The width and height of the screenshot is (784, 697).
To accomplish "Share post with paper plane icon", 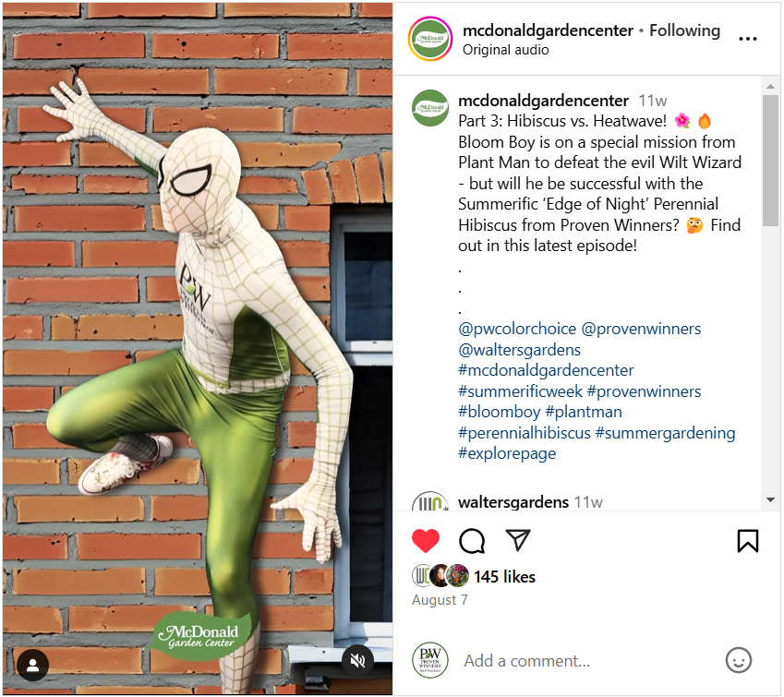I will (517, 540).
